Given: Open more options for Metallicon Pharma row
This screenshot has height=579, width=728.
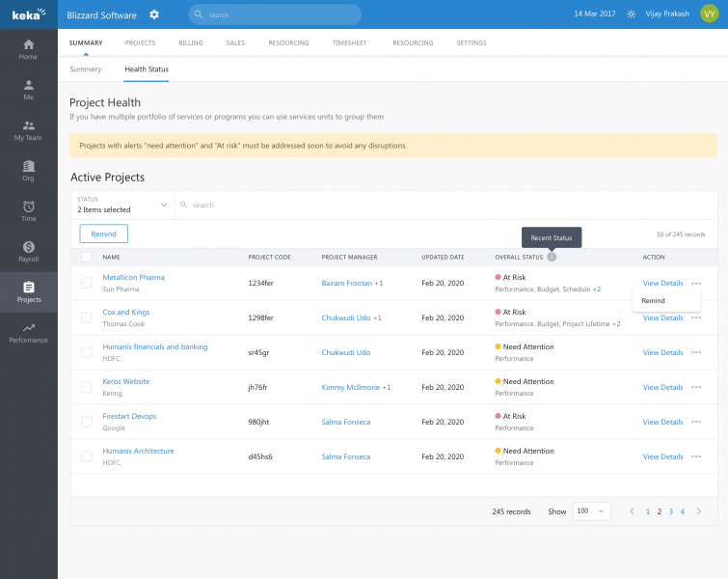Looking at the screenshot, I should pos(696,283).
